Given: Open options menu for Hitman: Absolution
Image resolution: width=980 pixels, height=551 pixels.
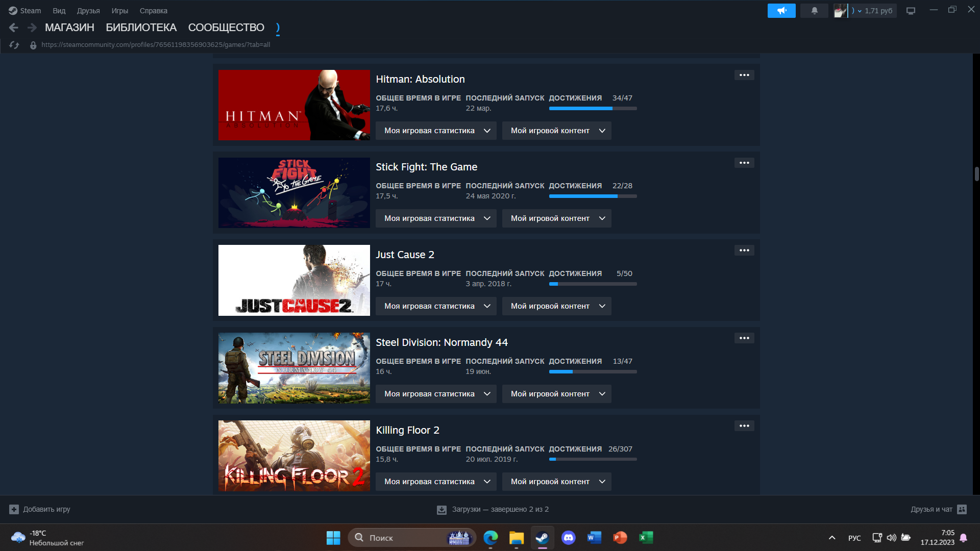Looking at the screenshot, I should 744,75.
